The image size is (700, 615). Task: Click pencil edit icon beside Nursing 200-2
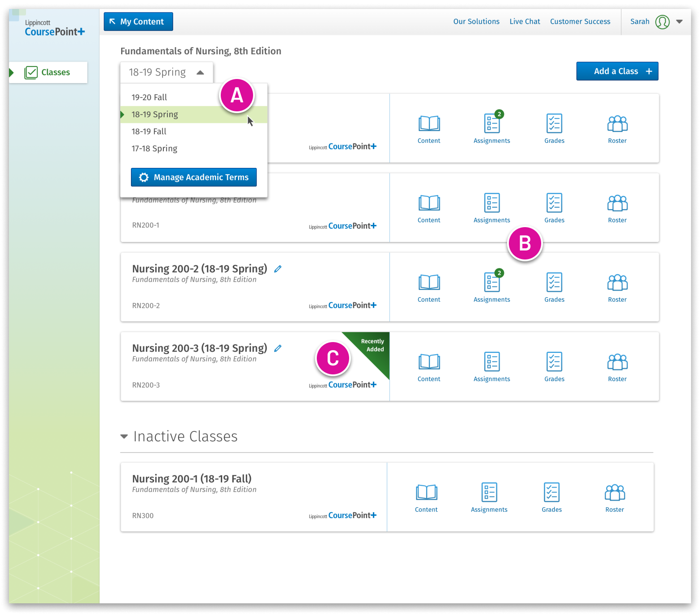[x=278, y=269]
